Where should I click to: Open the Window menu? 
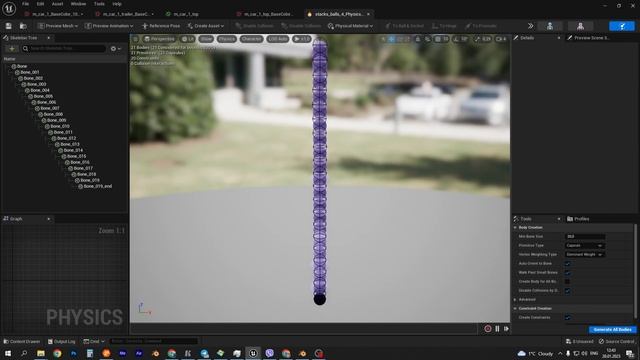click(78, 4)
